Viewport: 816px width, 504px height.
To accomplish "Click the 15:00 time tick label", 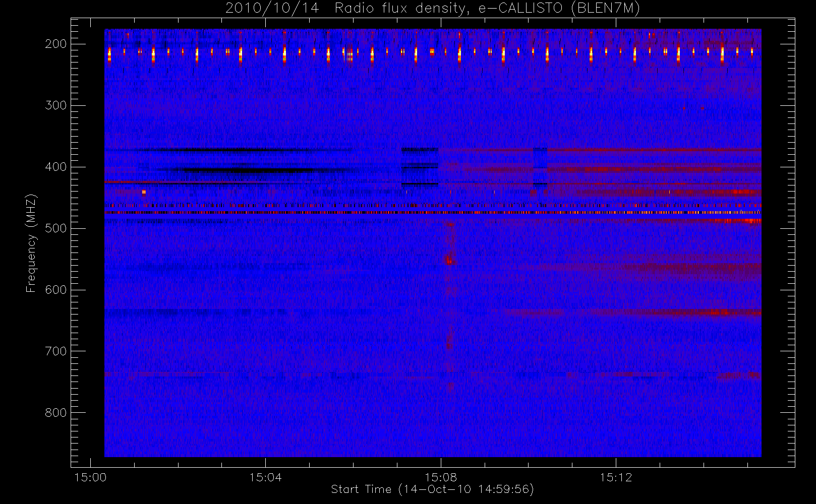I will pos(90,477).
